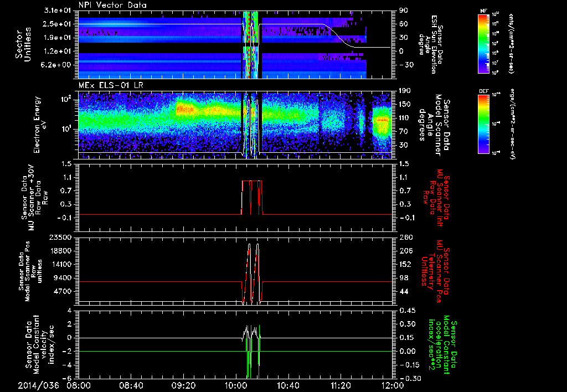Click the "152" telemetry tick value
Image resolution: width=567 pixels, height=392 pixels.
405,264
